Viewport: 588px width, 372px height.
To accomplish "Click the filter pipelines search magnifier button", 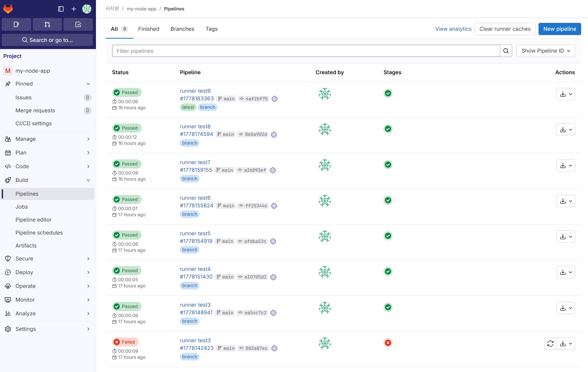I will click(506, 51).
